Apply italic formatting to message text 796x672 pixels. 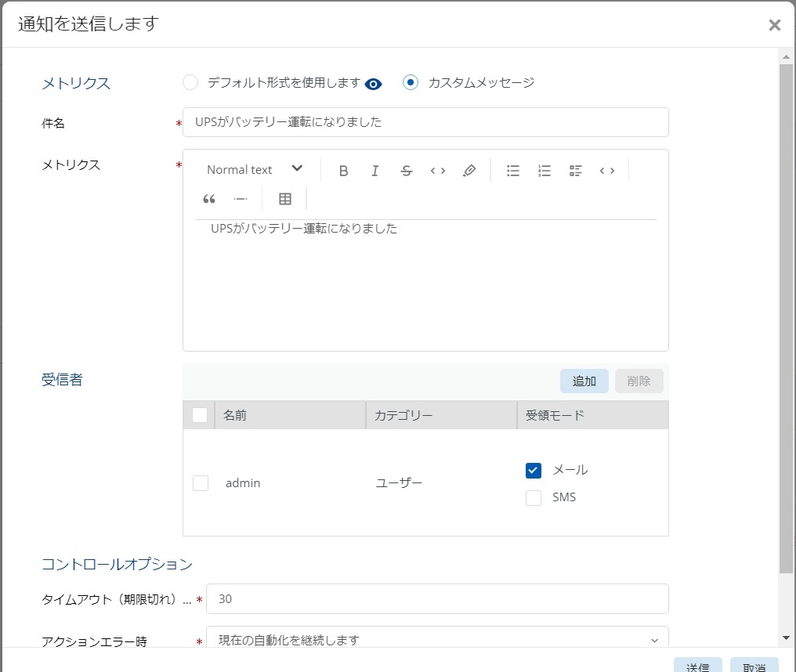click(x=375, y=170)
